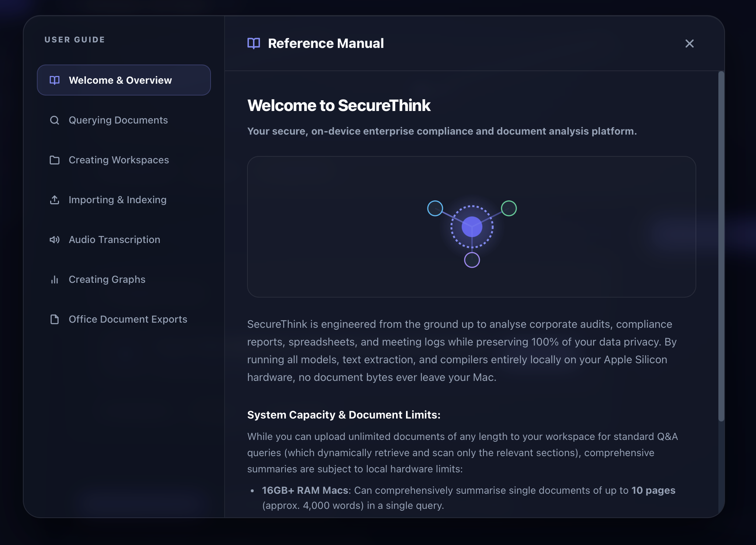756x545 pixels.
Task: Click the Reference Manual title text
Action: 326,43
